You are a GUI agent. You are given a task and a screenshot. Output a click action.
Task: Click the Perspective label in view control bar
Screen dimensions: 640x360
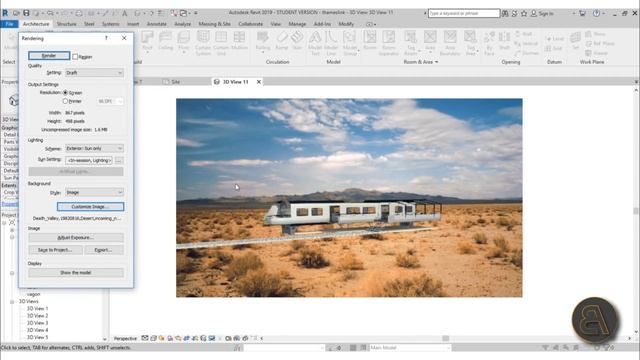(x=125, y=338)
